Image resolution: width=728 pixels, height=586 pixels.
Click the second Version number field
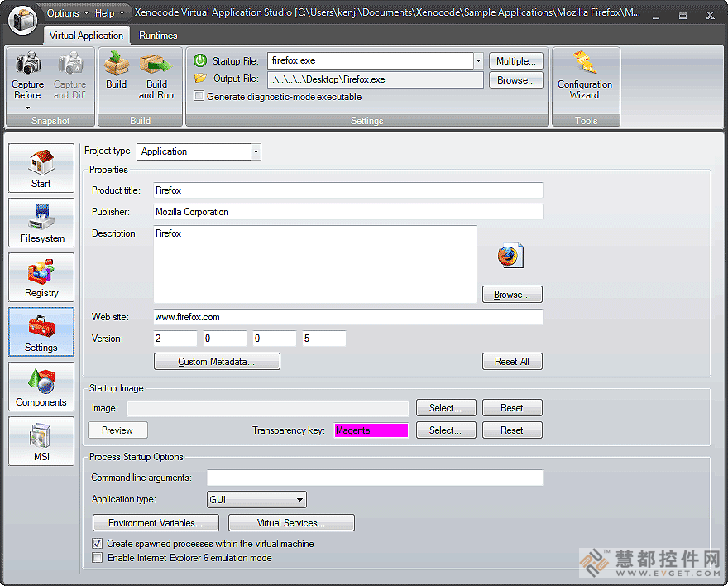(225, 339)
